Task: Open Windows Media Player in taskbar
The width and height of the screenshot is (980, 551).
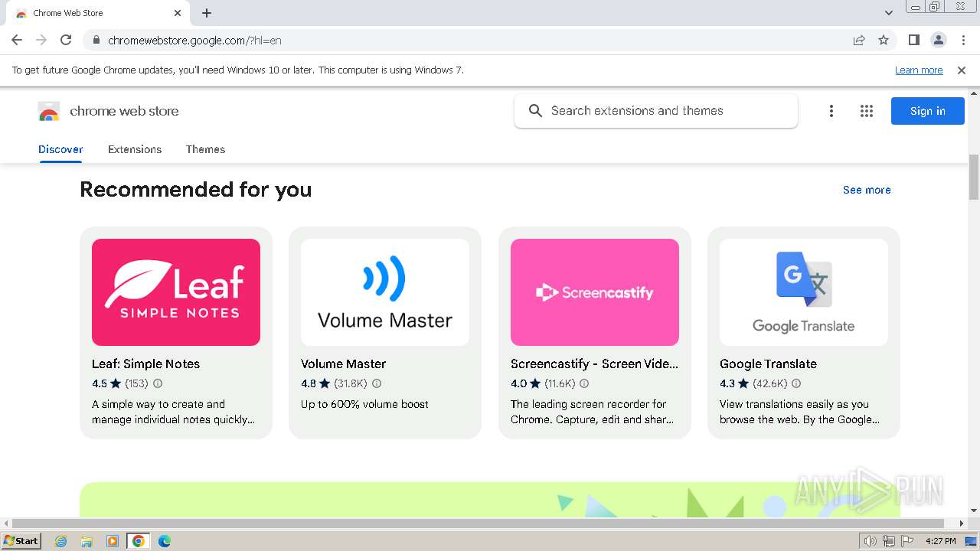Action: 113,541
